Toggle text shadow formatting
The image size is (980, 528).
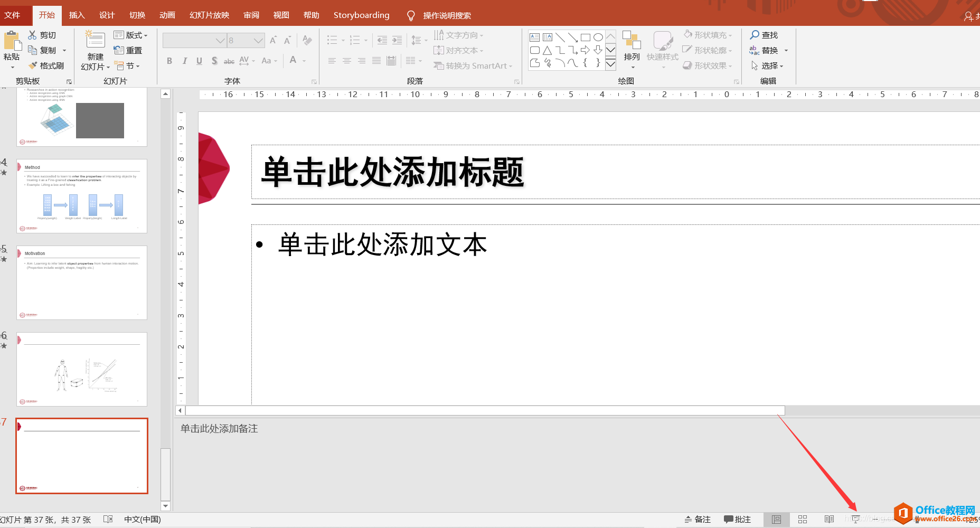click(x=214, y=61)
